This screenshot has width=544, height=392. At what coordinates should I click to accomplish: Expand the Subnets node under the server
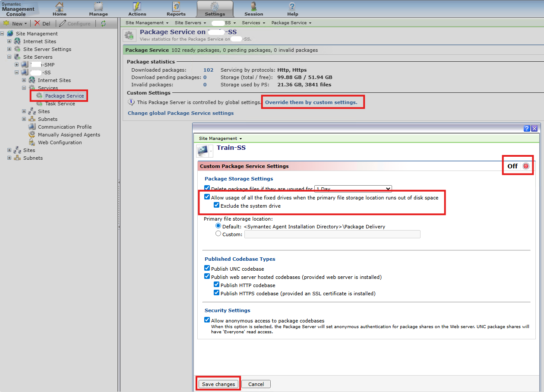(x=24, y=119)
